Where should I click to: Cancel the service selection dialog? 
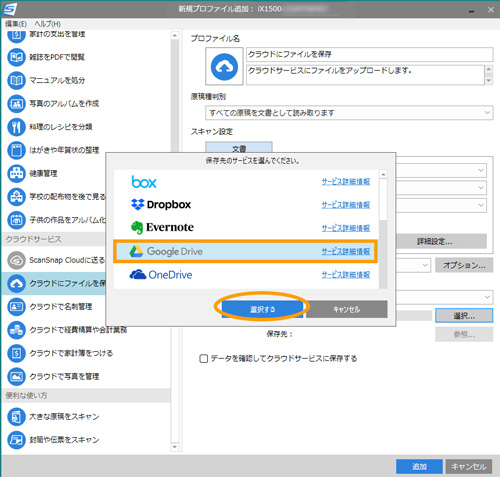coord(347,309)
